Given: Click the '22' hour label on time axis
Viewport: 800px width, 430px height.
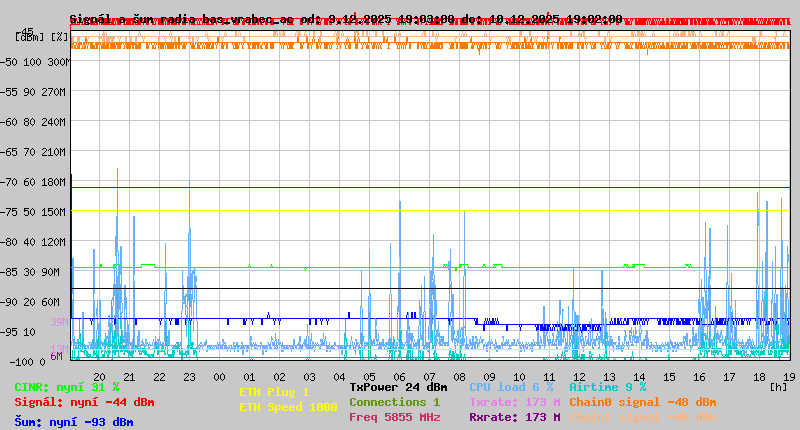Looking at the screenshot, I should coord(159,377).
